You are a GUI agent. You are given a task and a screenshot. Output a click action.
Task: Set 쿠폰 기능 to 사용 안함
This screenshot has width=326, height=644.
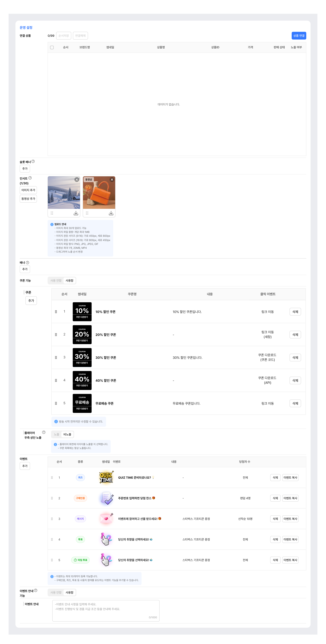pyautogui.click(x=56, y=281)
